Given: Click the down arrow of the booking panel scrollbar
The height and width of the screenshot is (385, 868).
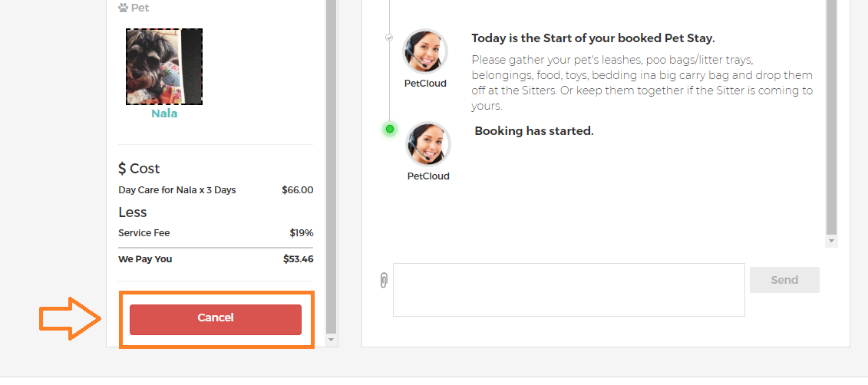Looking at the screenshot, I should point(331,340).
